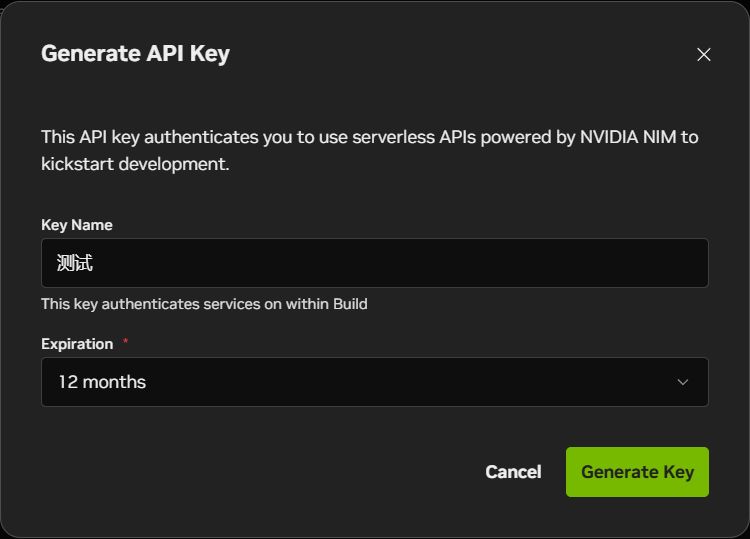Select the '12 months' expiration value text
The image size is (750, 539).
click(102, 382)
